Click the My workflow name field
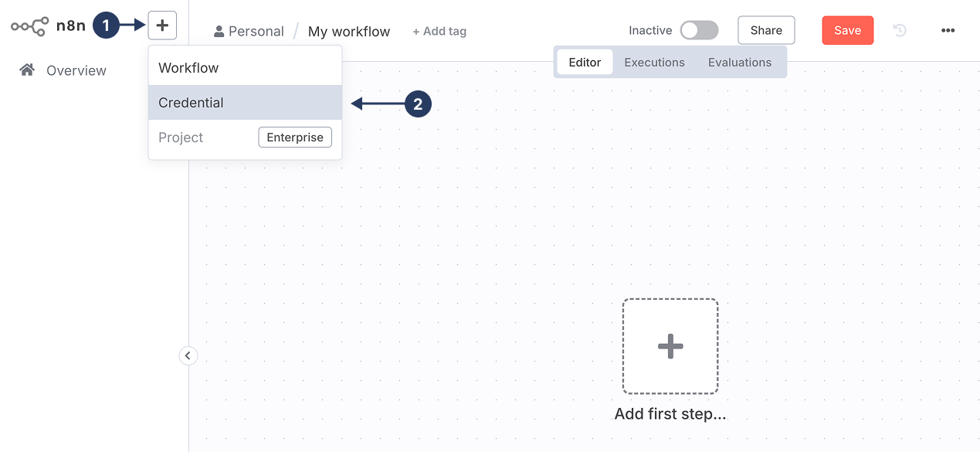Image resolution: width=980 pixels, height=452 pixels. (349, 32)
